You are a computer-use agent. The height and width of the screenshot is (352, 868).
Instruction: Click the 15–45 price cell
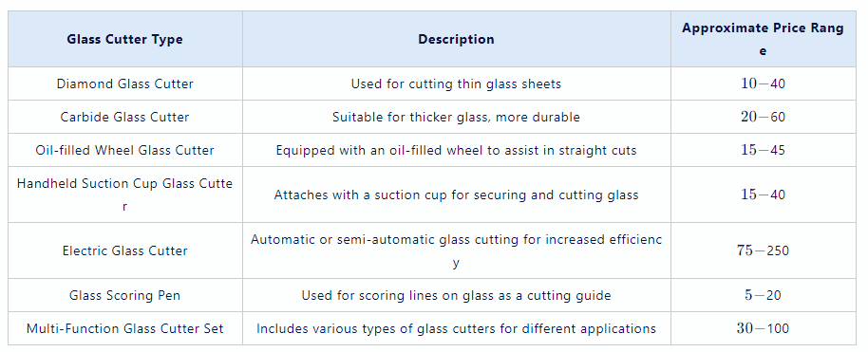[x=763, y=151]
